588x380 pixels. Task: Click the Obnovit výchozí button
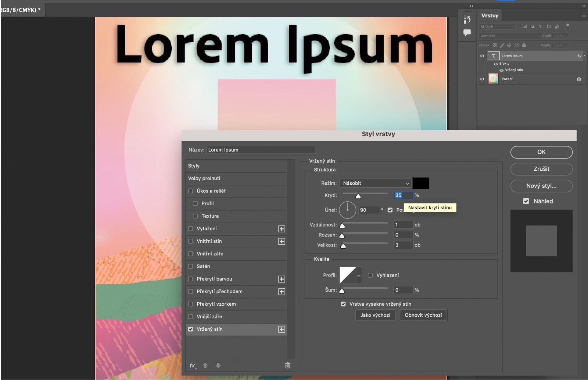423,315
